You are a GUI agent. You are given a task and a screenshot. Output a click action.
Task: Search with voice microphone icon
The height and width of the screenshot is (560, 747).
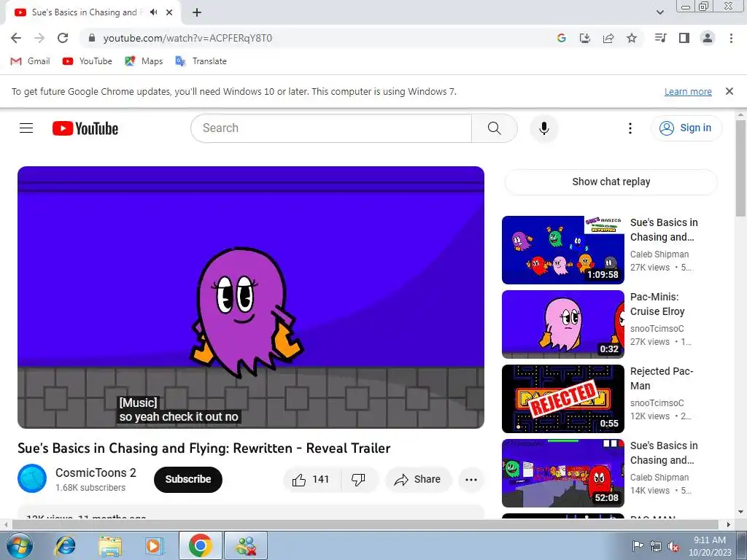[544, 128]
